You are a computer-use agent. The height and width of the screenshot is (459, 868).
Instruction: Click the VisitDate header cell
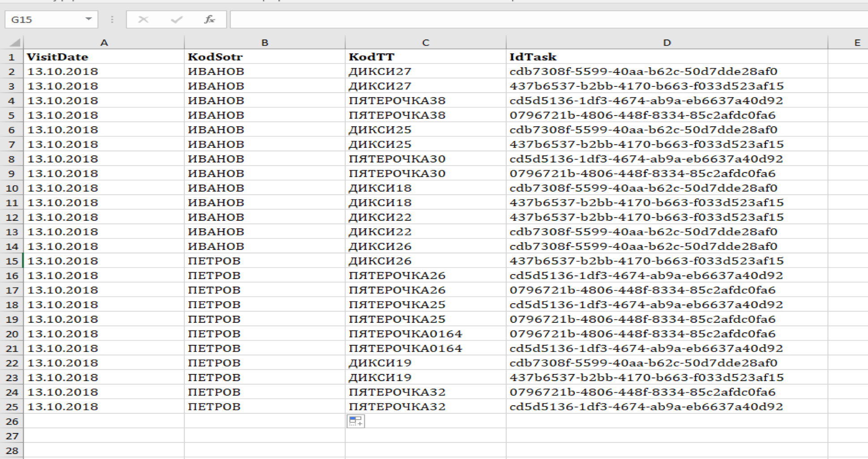104,57
